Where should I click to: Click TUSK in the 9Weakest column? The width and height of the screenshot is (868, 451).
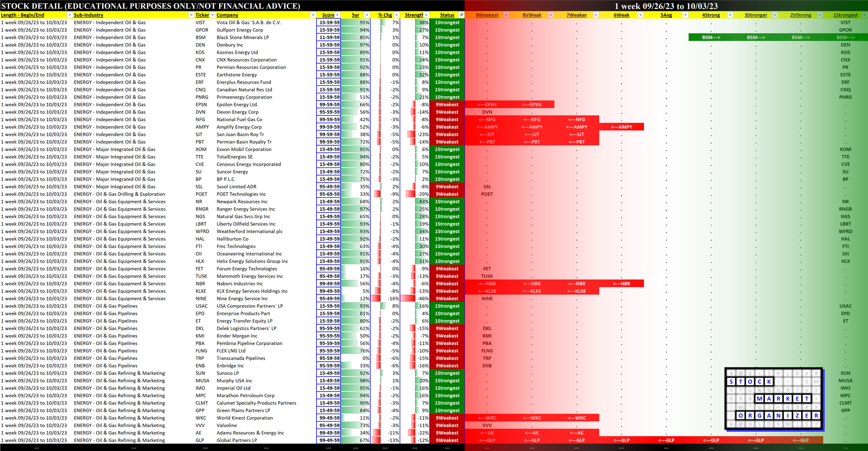[x=487, y=276]
